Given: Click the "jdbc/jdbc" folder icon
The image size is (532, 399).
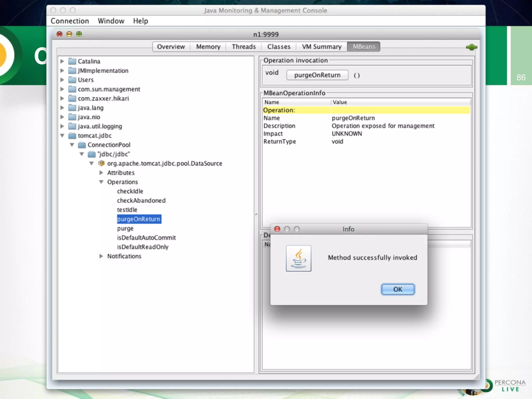Looking at the screenshot, I should coord(91,154).
